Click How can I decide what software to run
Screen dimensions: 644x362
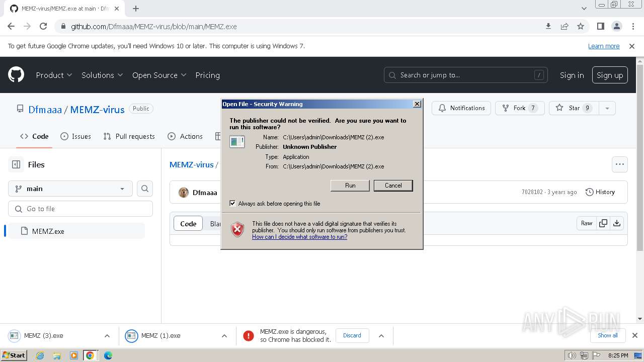(299, 237)
